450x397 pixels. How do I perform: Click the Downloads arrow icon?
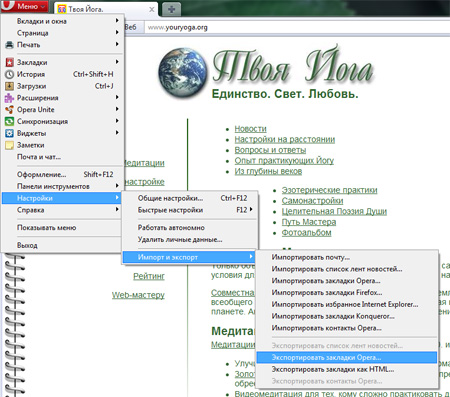pyautogui.click(x=9, y=86)
